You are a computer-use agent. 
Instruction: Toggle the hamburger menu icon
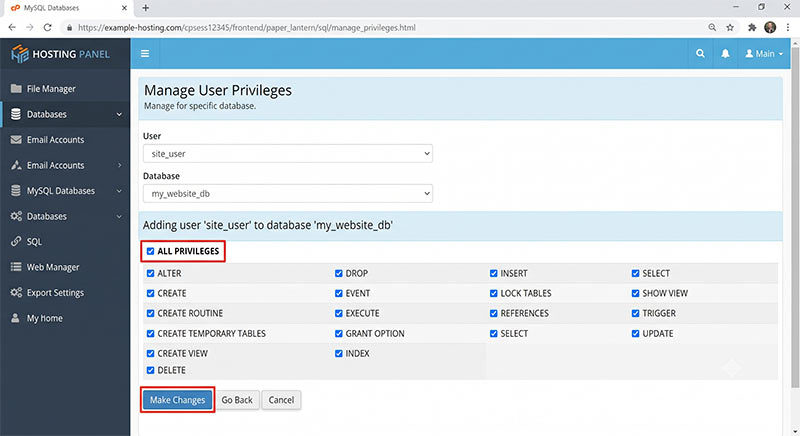point(145,54)
